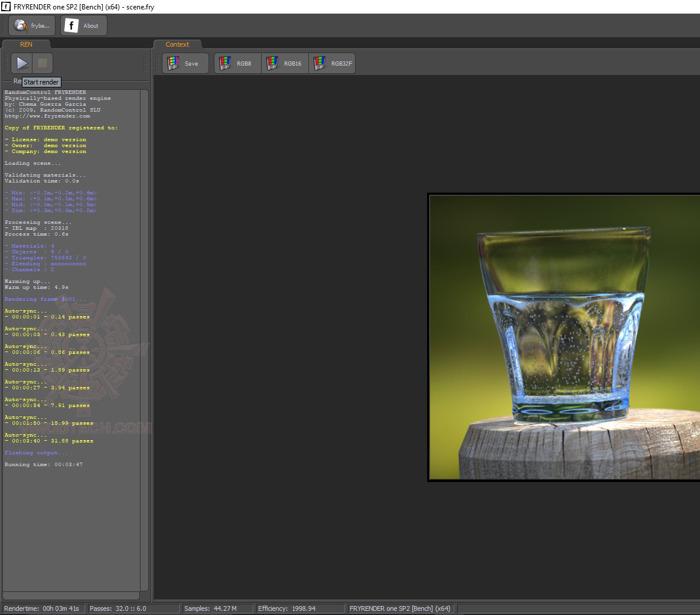Export image as RGB16
Viewport: 700px width, 615px height.
pos(285,63)
